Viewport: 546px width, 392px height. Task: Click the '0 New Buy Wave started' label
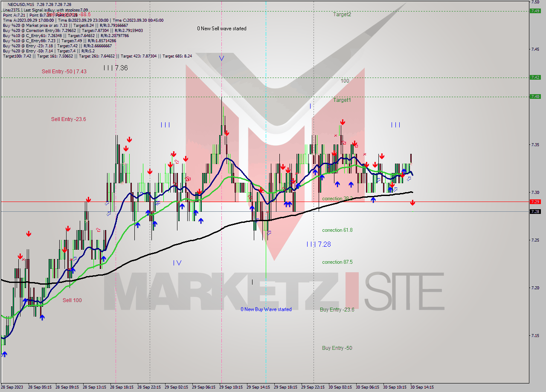click(x=266, y=309)
